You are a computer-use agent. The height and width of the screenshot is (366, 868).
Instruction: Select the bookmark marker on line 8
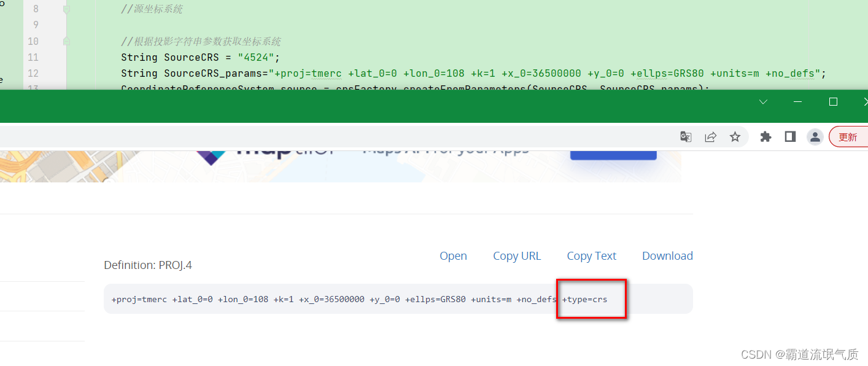click(x=66, y=9)
